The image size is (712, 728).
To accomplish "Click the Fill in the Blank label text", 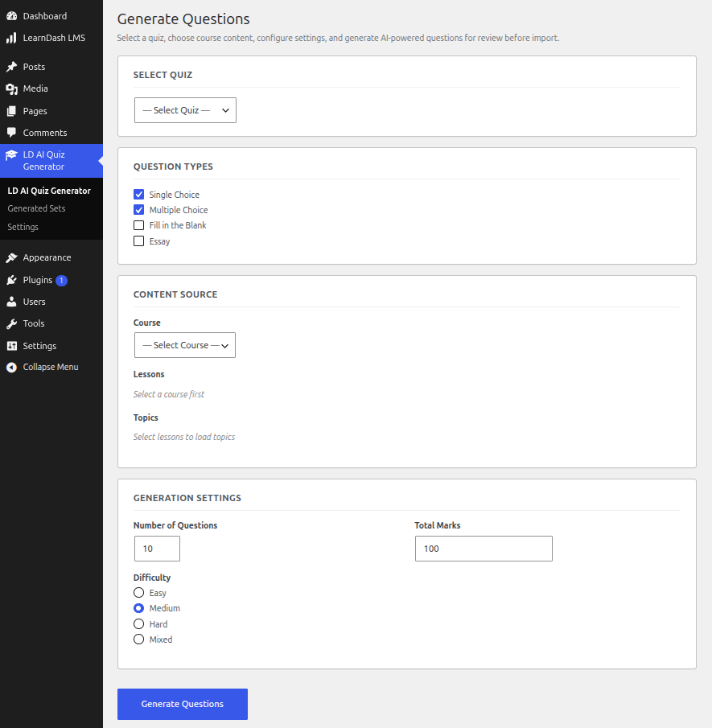I will coord(178,225).
